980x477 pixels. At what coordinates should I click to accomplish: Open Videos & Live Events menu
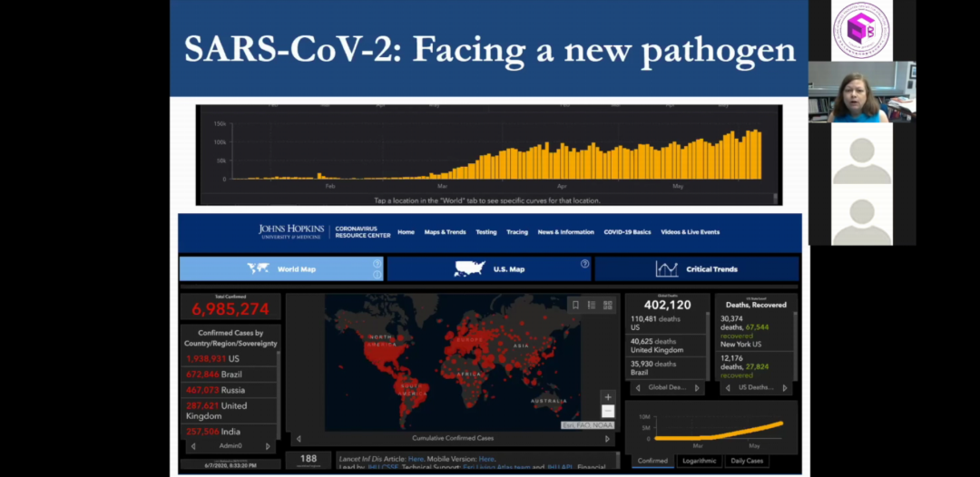690,231
